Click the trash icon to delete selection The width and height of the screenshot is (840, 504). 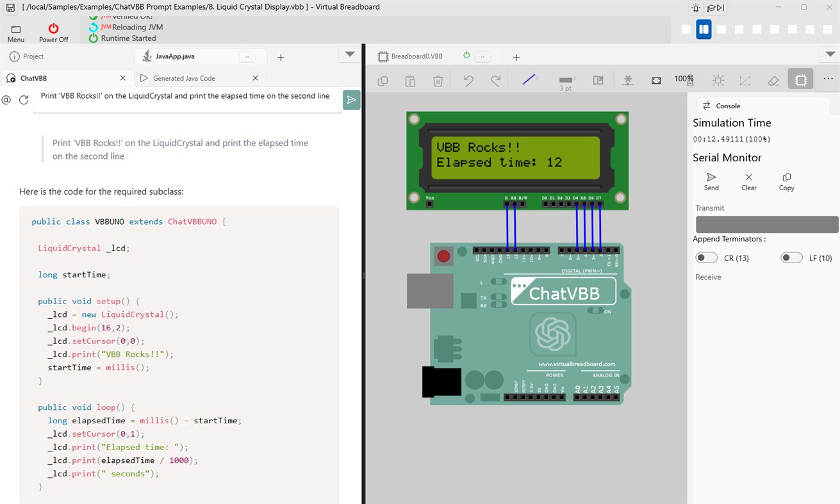[x=438, y=79]
